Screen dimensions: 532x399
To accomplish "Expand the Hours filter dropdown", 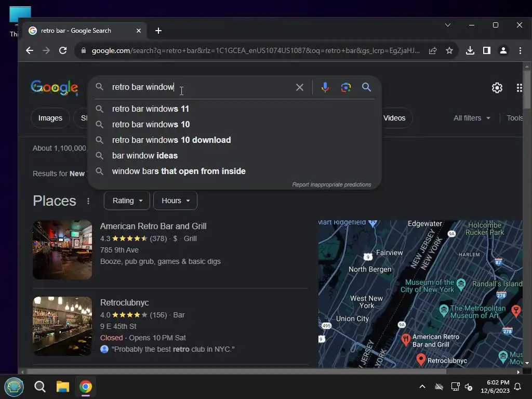I will click(x=175, y=201).
